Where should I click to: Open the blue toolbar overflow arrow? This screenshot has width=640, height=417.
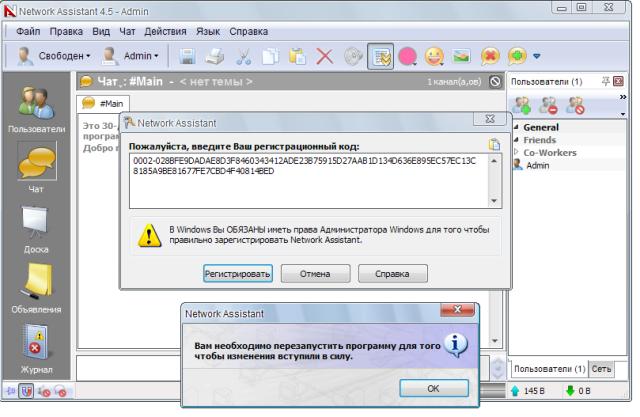537,56
